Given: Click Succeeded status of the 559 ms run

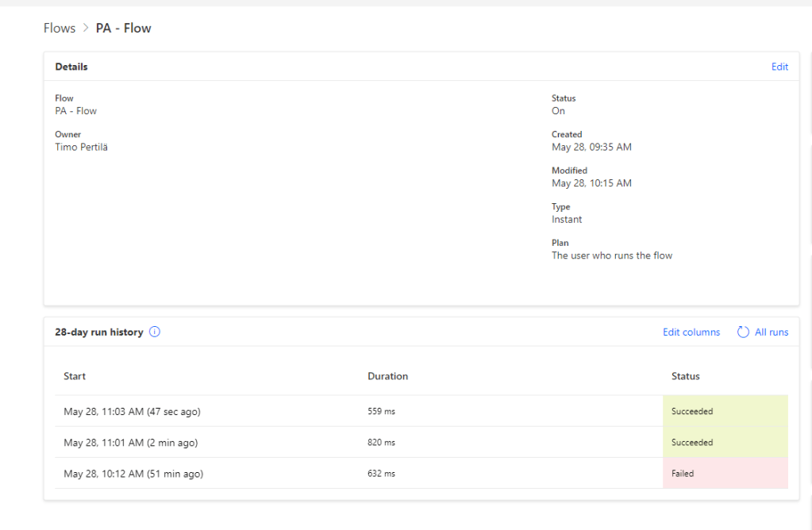Looking at the screenshot, I should (x=725, y=412).
